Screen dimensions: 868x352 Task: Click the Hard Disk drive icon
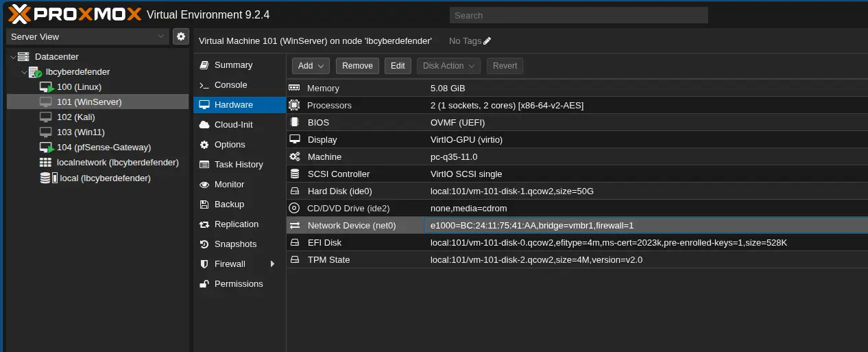pos(295,191)
